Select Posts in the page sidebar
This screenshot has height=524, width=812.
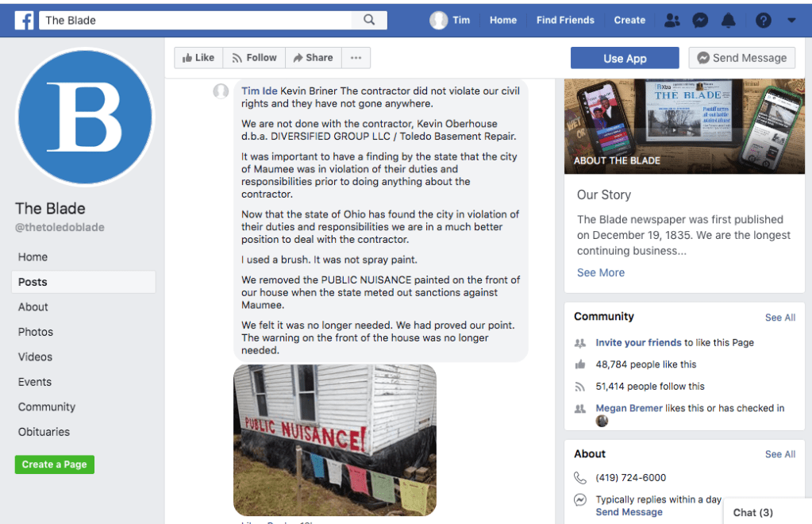coord(83,282)
